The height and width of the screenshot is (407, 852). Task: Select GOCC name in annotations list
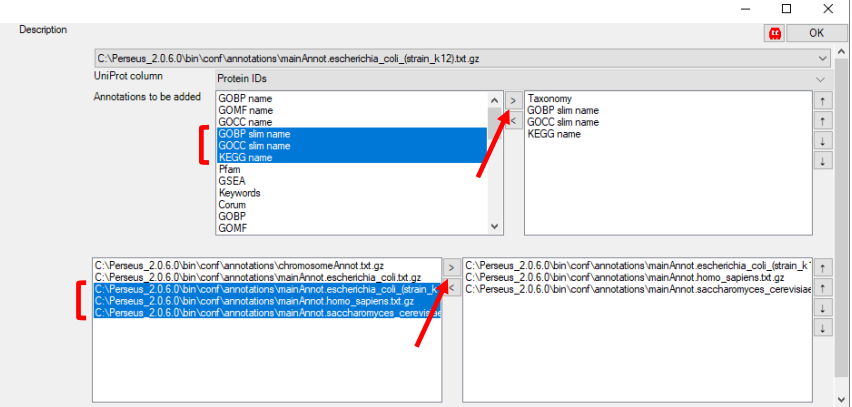245,122
